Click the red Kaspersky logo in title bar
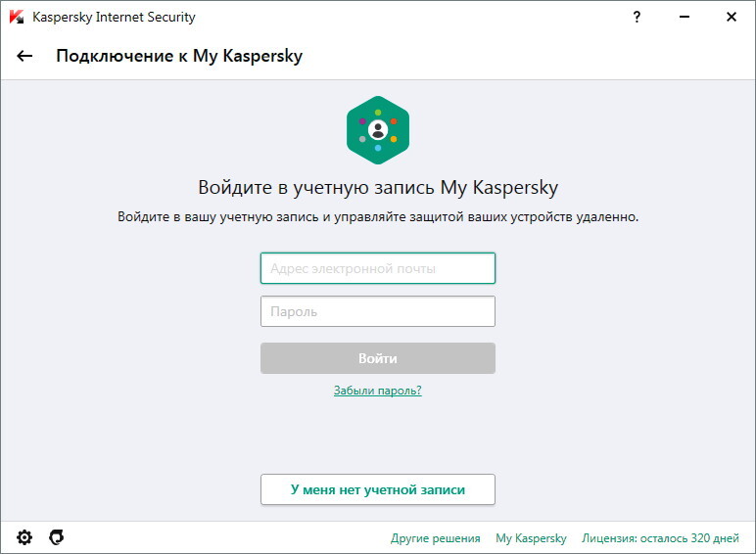 pos(17,17)
